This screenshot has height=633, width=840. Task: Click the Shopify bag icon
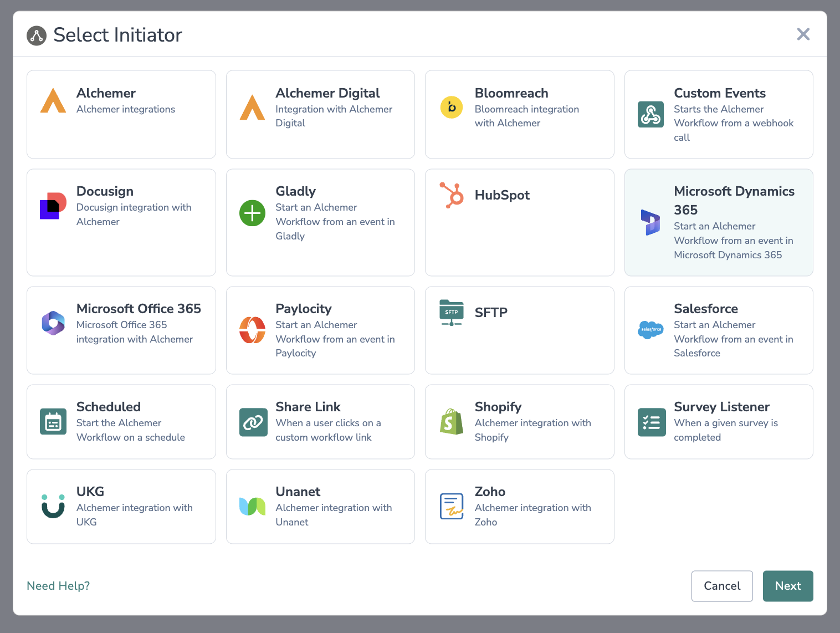point(452,422)
